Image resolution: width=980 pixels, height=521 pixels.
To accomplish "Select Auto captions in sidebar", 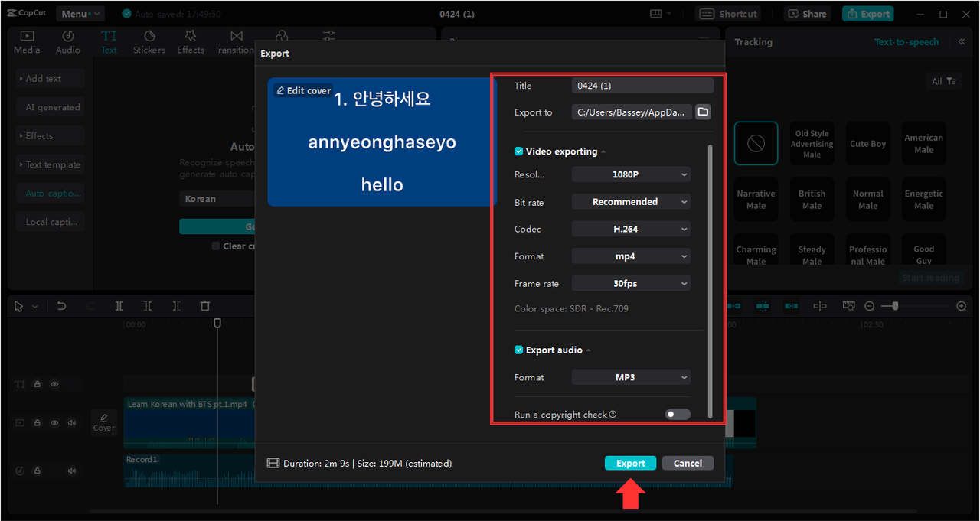I will click(50, 194).
